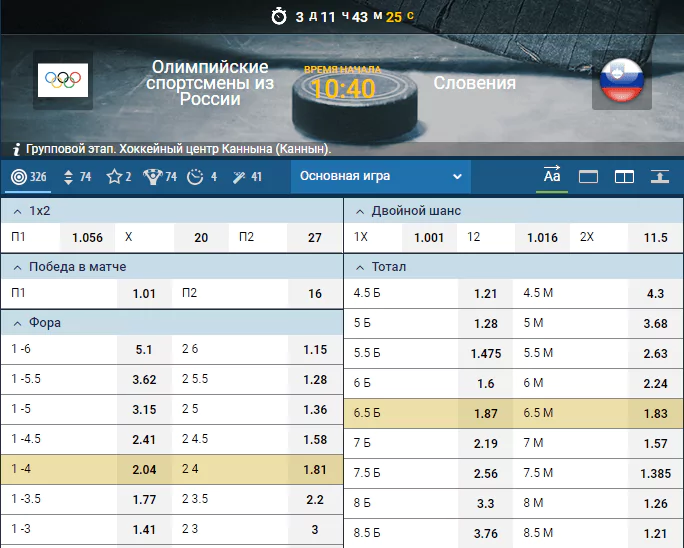Collapse the Тотал section
The height and width of the screenshot is (548, 684).
(x=513, y=267)
